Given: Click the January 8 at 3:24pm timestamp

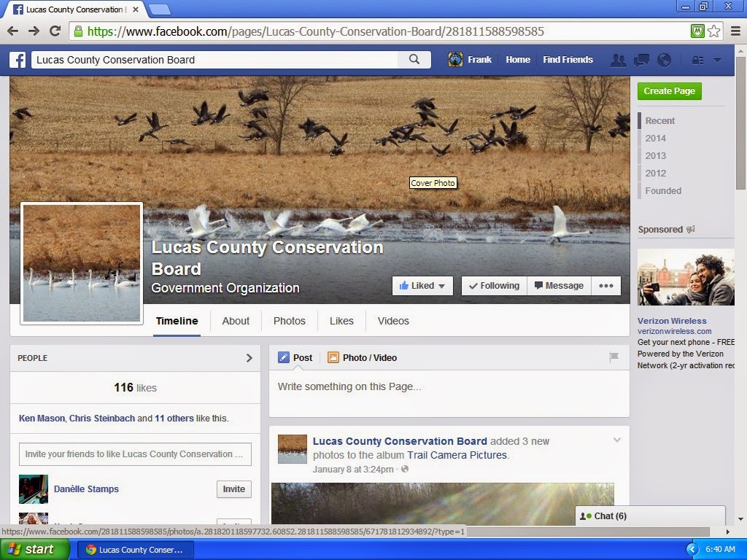Looking at the screenshot, I should 353,470.
